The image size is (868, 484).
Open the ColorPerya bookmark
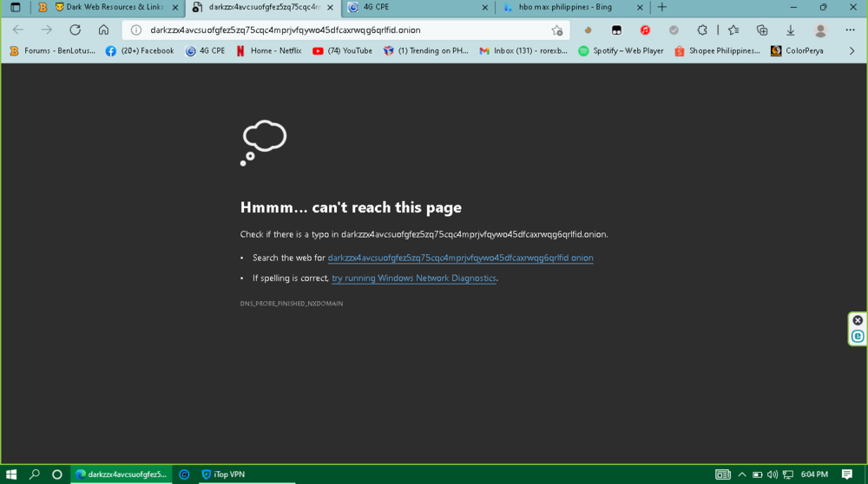[x=798, y=51]
